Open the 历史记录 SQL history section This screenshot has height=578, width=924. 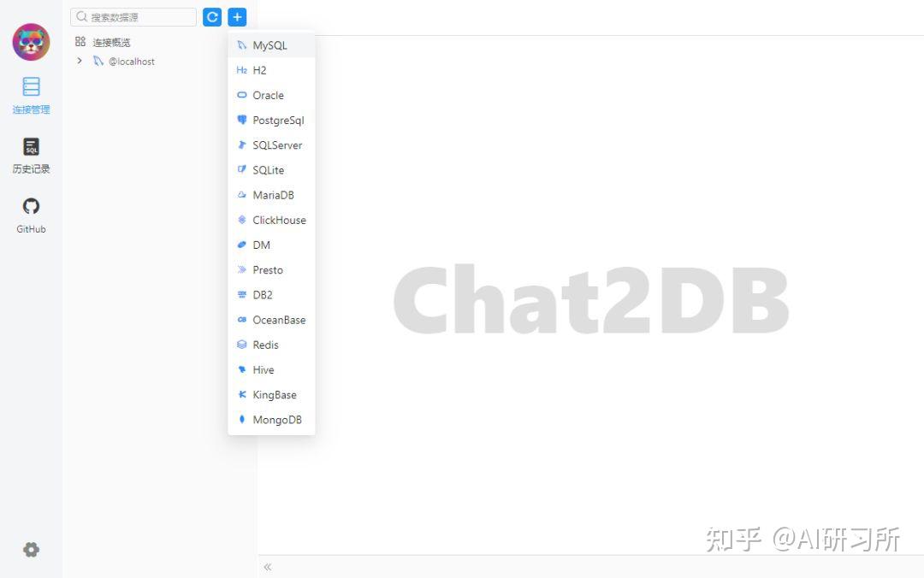click(x=32, y=156)
